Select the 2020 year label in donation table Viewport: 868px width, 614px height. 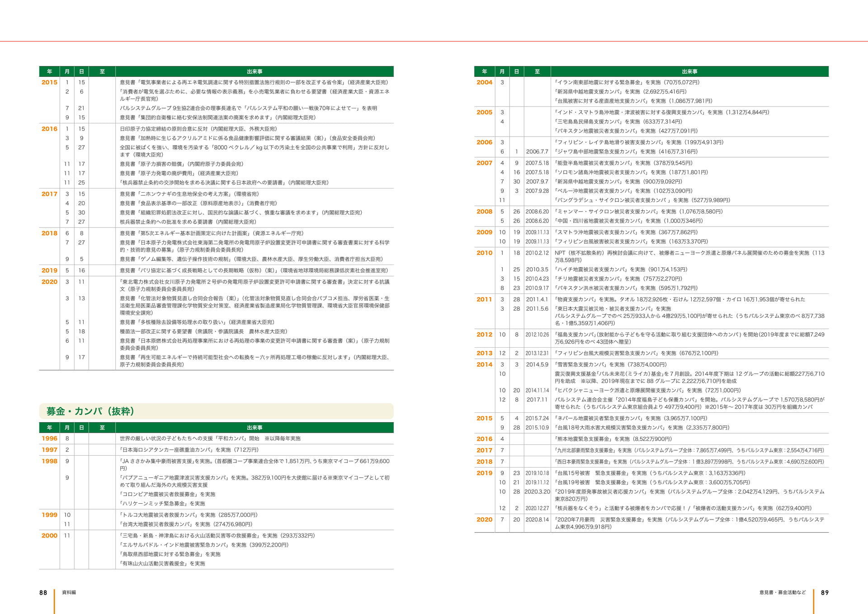click(x=484, y=520)
